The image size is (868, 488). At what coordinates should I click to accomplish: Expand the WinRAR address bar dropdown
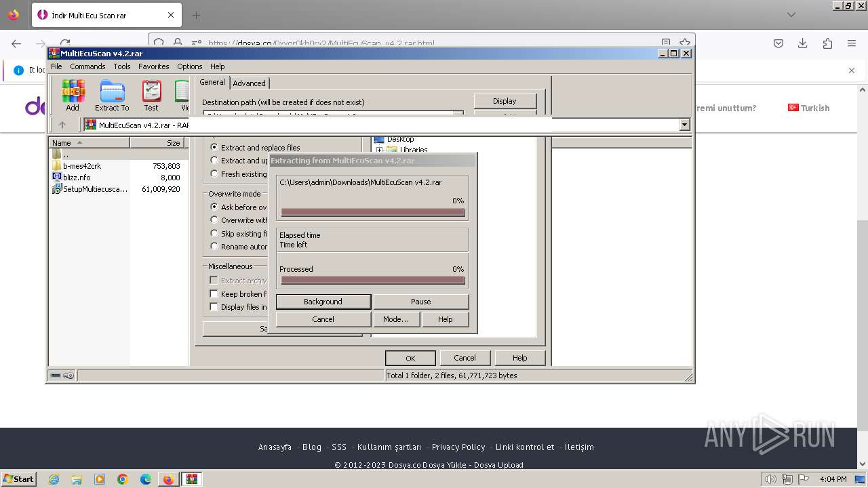pos(684,125)
